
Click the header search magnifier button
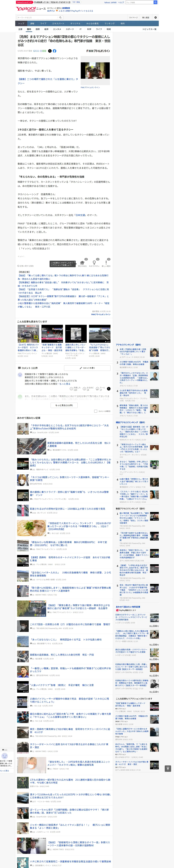click(x=155, y=2)
